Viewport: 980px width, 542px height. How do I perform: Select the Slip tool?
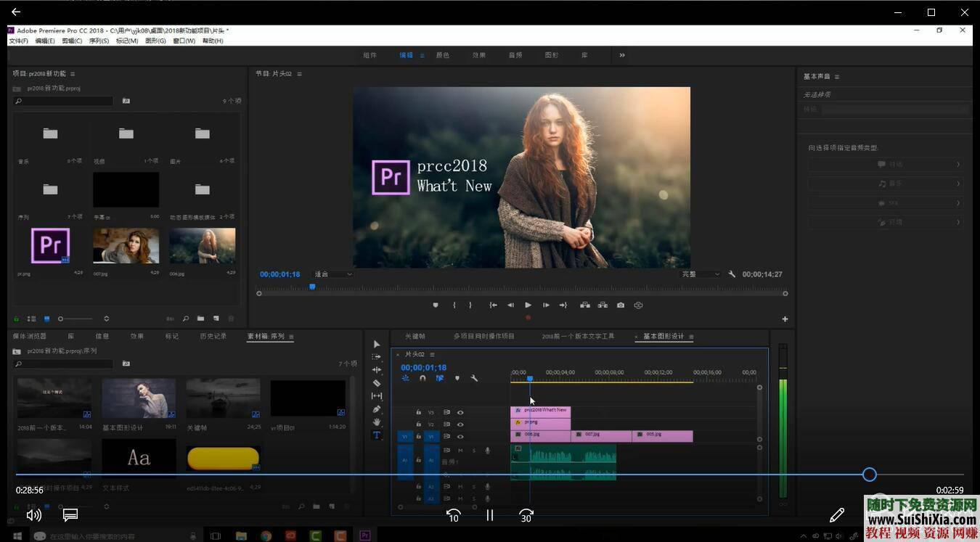coord(376,396)
